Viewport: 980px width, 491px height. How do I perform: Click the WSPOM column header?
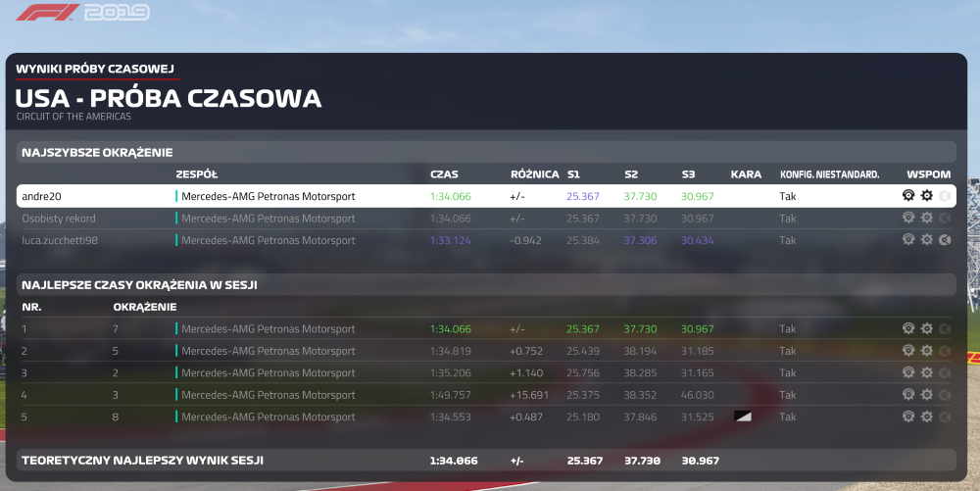coord(929,174)
